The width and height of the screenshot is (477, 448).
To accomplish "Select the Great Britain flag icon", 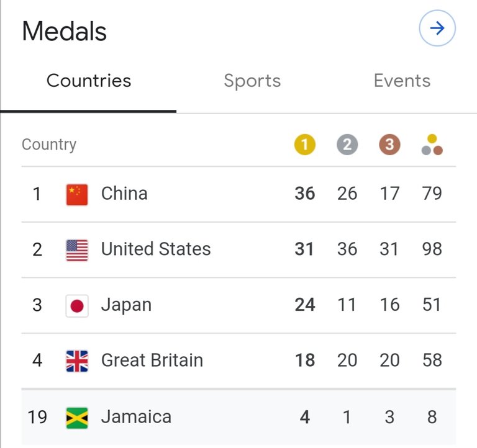I will (x=77, y=361).
